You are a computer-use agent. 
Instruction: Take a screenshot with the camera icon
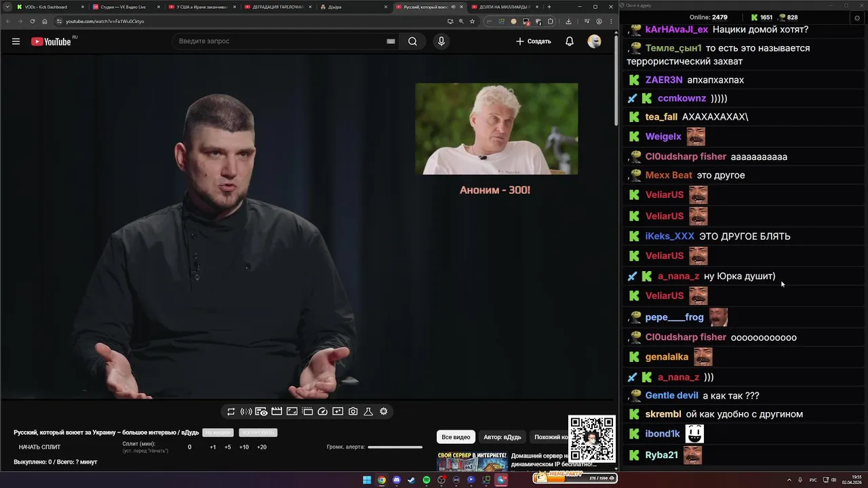(x=353, y=411)
